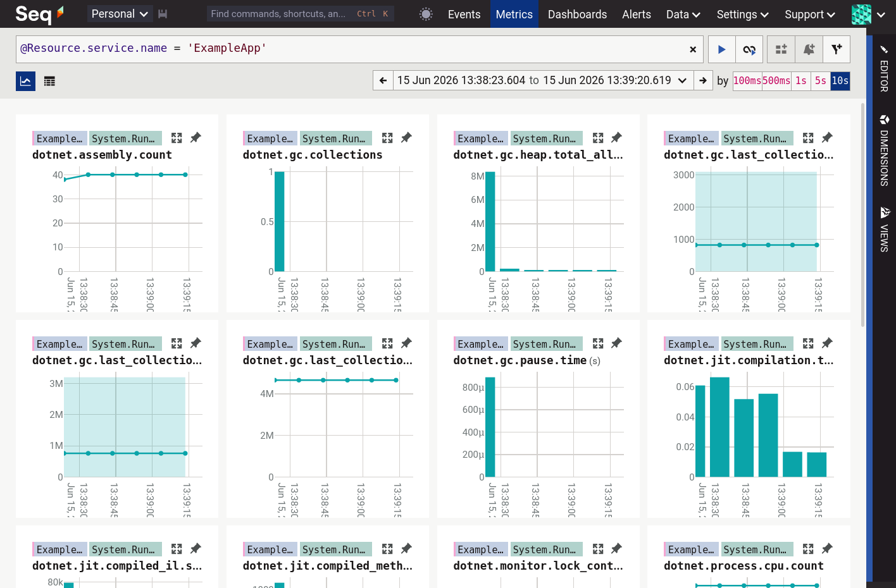
Task: Open the Metrics page
Action: click(514, 14)
